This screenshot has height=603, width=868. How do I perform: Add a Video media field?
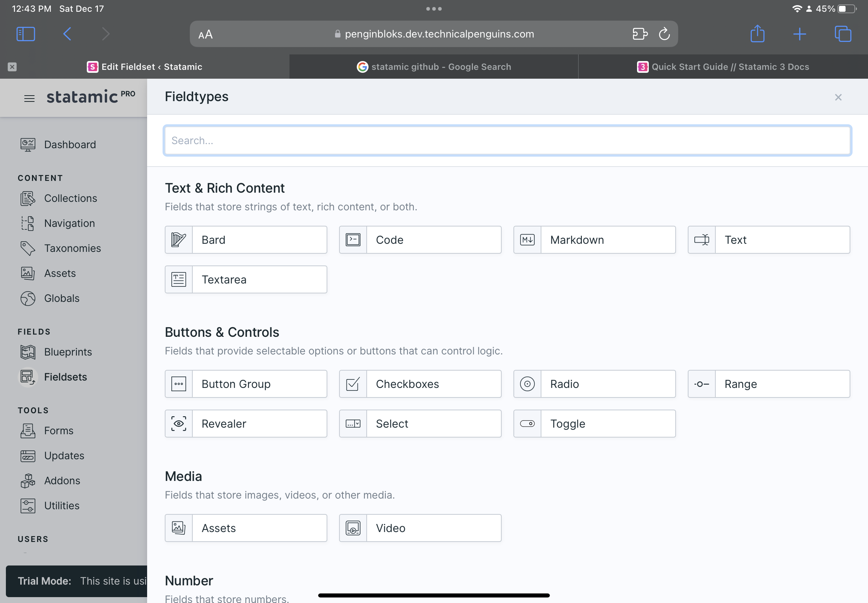point(420,528)
